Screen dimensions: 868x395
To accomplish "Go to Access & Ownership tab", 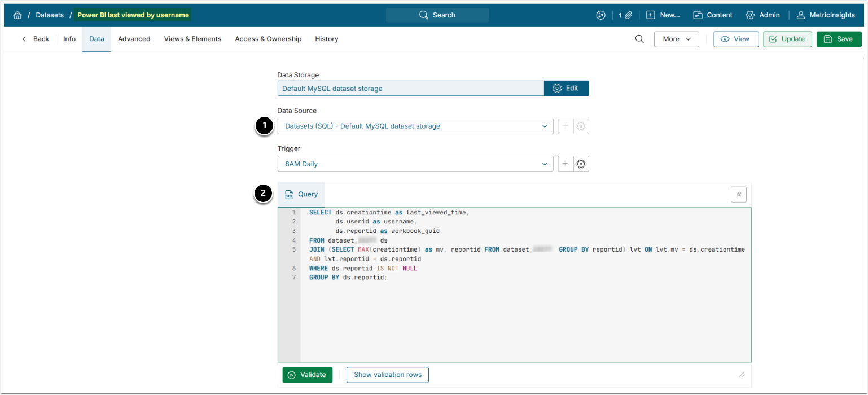I will 268,39.
